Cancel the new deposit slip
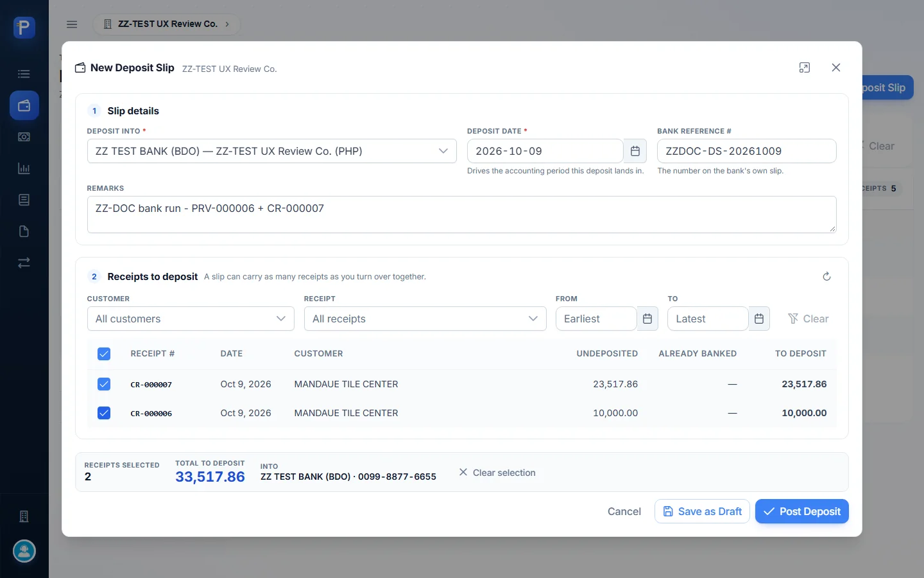The height and width of the screenshot is (578, 924). pos(624,511)
